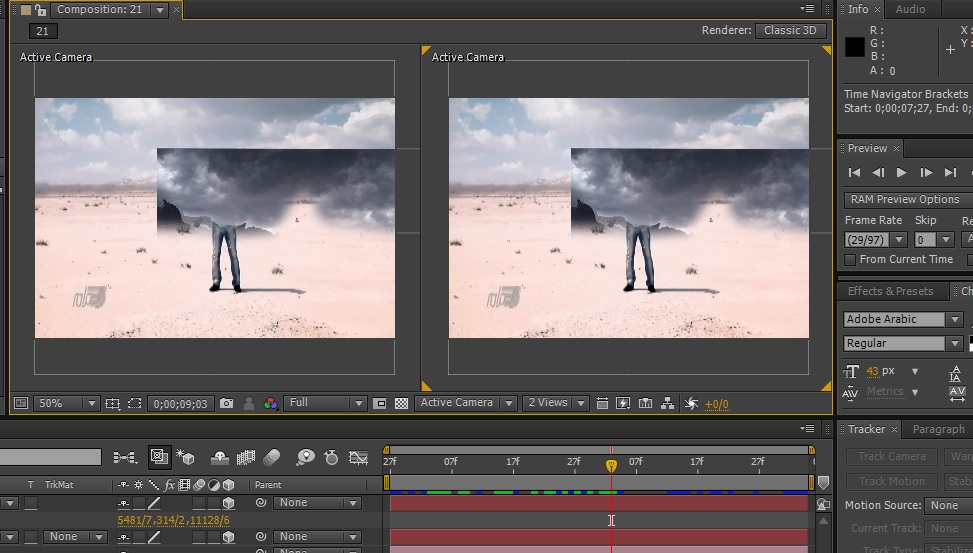Open the Active Camera 3D view dropdown
The height and width of the screenshot is (553, 973).
tap(465, 403)
